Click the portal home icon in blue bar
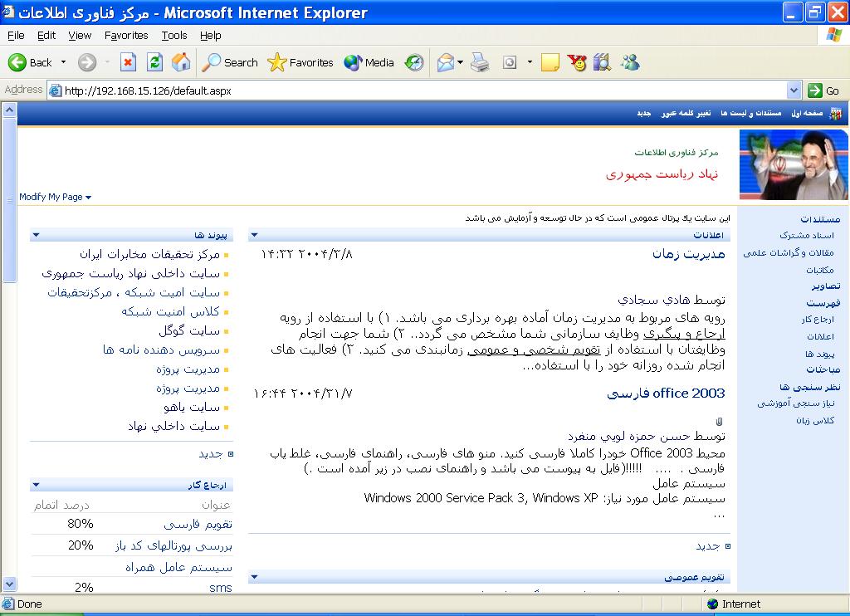The image size is (850, 616). 836,114
